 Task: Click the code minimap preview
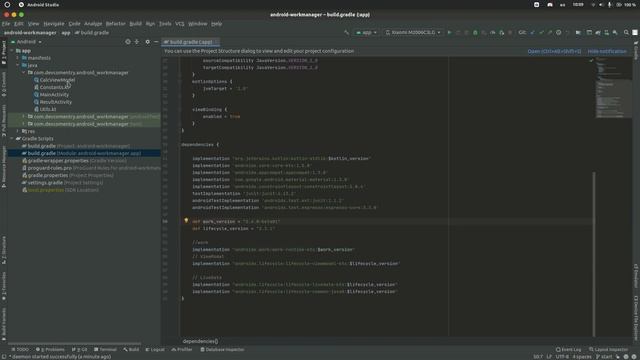click(x=613, y=88)
